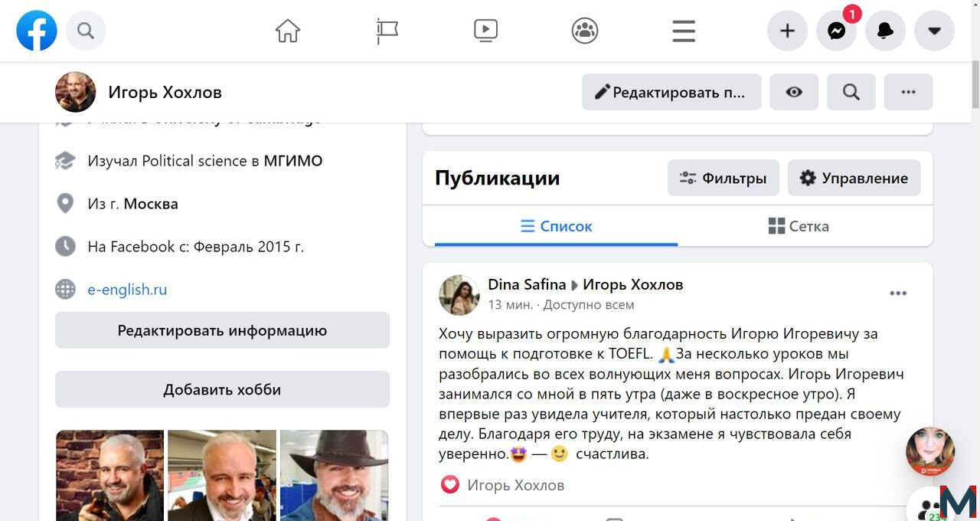Click Игорь Хохлов header profile avatar
The width and height of the screenshot is (980, 521).
click(75, 92)
